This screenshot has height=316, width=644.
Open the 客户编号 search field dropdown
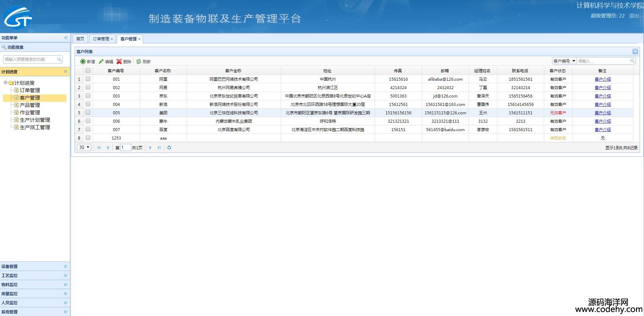[573, 61]
